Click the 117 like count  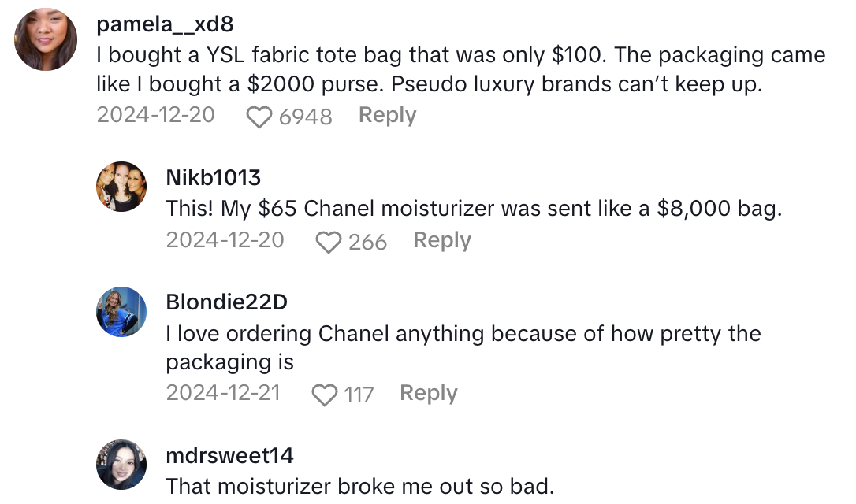[x=359, y=395]
